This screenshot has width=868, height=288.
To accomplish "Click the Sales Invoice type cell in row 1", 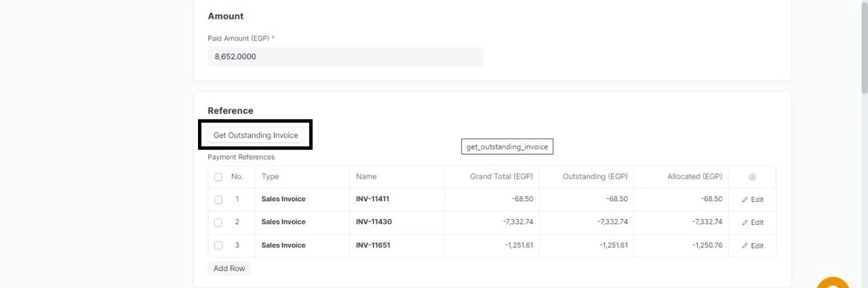I will coord(302,199).
